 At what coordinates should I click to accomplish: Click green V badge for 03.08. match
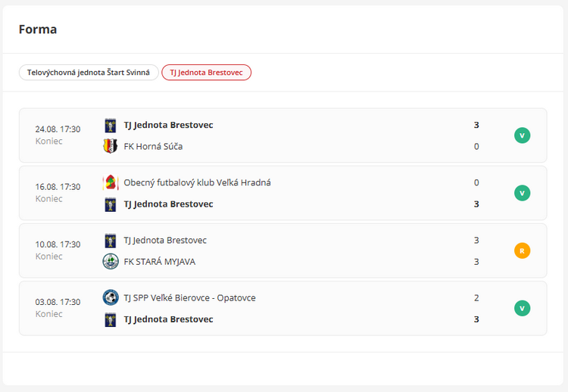click(522, 308)
